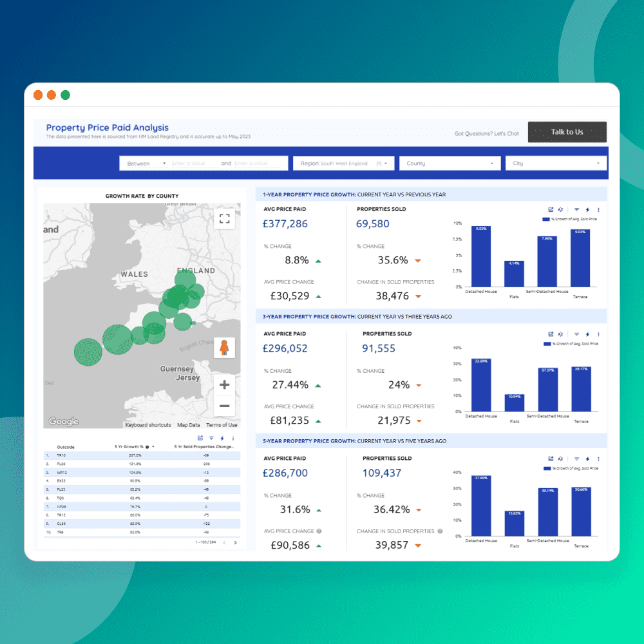The width and height of the screenshot is (644, 644).
Task: Click the £296,052 average price value
Action: tap(285, 348)
